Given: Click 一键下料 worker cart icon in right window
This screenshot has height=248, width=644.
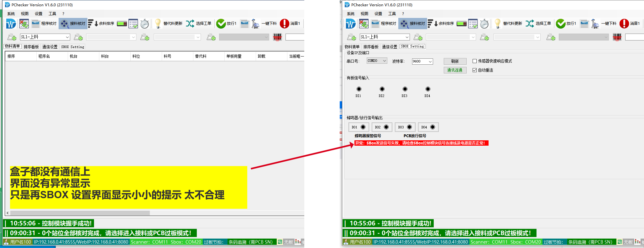Looking at the screenshot, I should [x=595, y=24].
